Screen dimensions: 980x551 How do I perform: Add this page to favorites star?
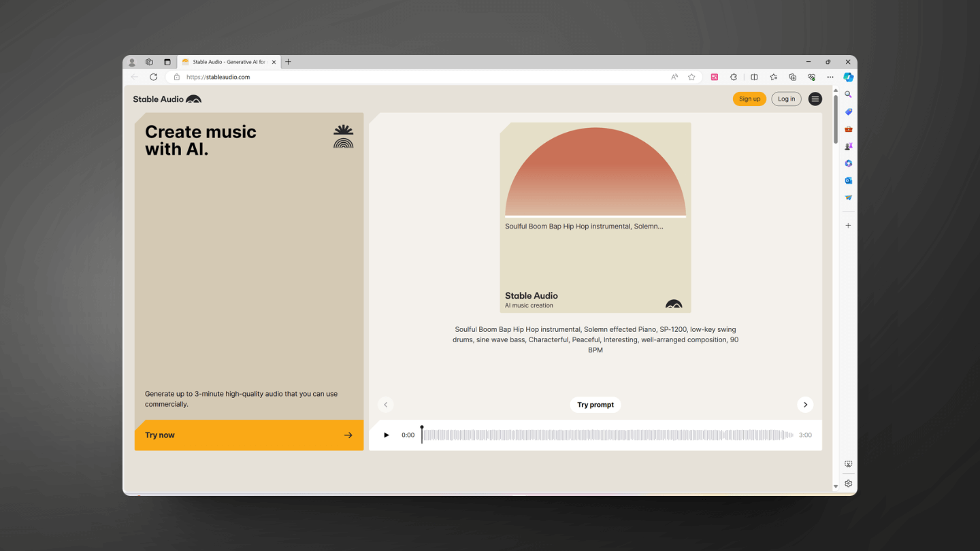coord(691,77)
